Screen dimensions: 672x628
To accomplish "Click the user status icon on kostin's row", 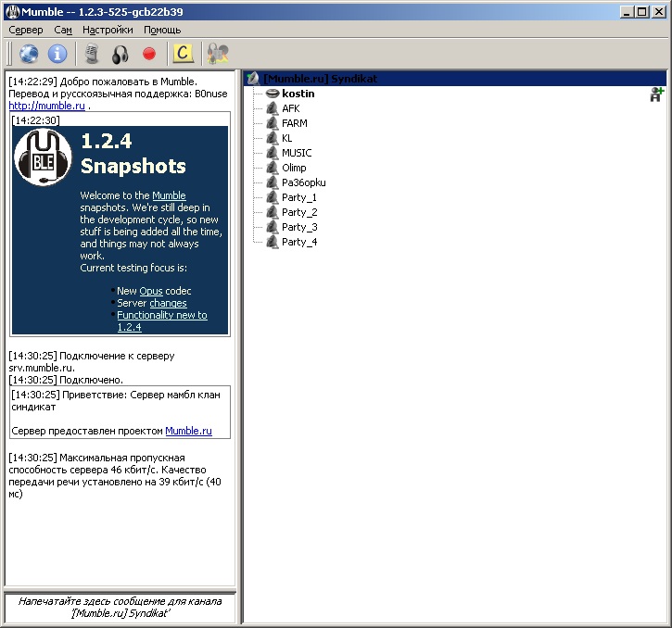I will point(656,94).
